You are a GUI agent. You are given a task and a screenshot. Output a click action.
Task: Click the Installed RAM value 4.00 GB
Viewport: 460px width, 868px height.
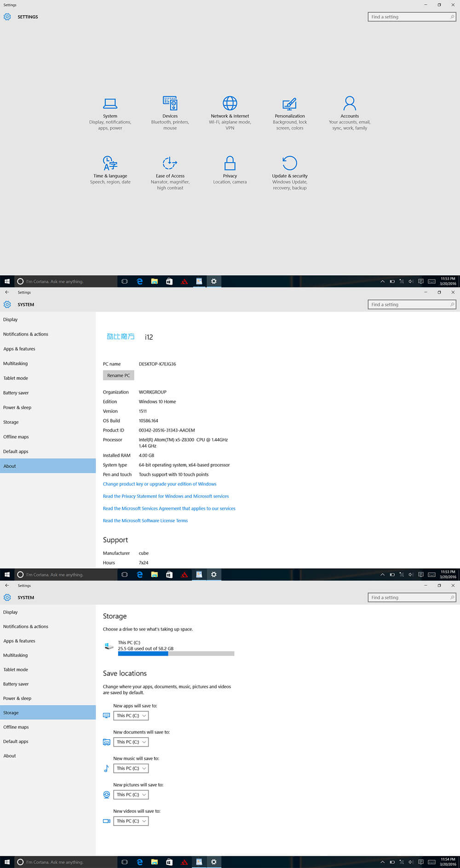click(x=147, y=456)
